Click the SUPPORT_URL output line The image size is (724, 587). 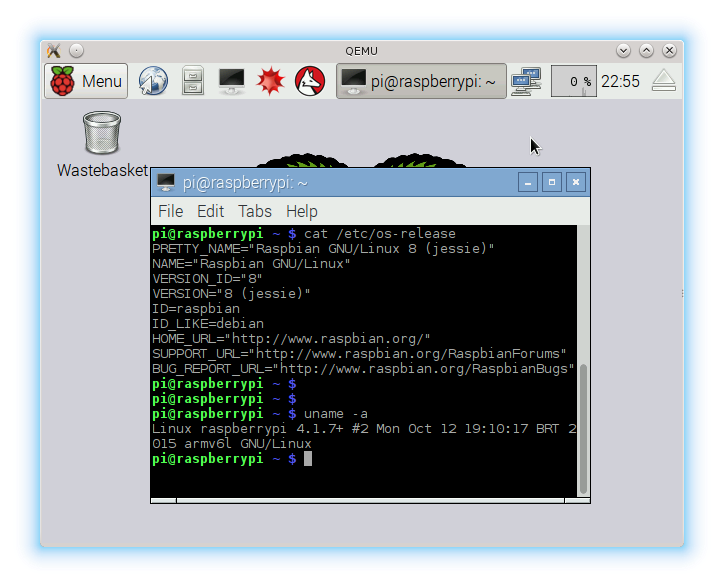(359, 354)
